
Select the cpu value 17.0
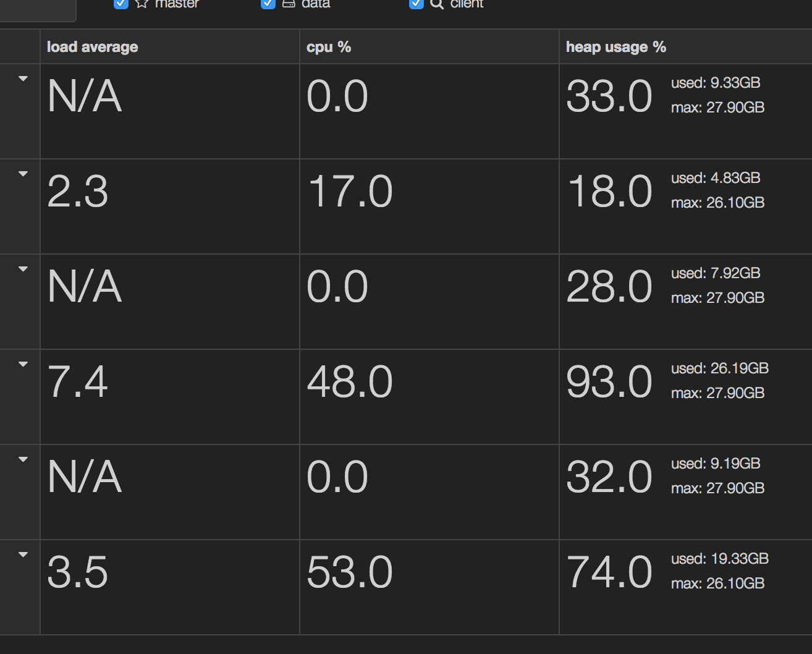click(350, 191)
